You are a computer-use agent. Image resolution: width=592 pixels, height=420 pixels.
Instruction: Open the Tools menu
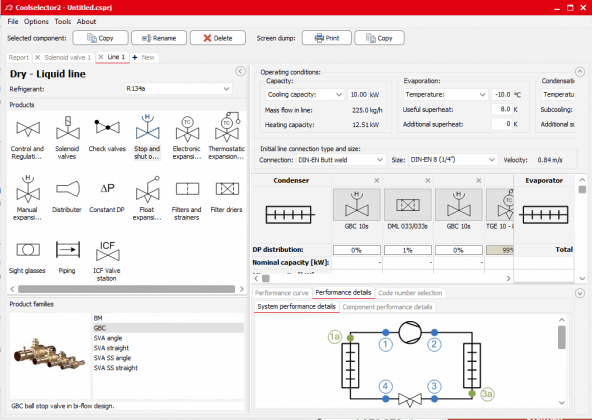click(63, 22)
